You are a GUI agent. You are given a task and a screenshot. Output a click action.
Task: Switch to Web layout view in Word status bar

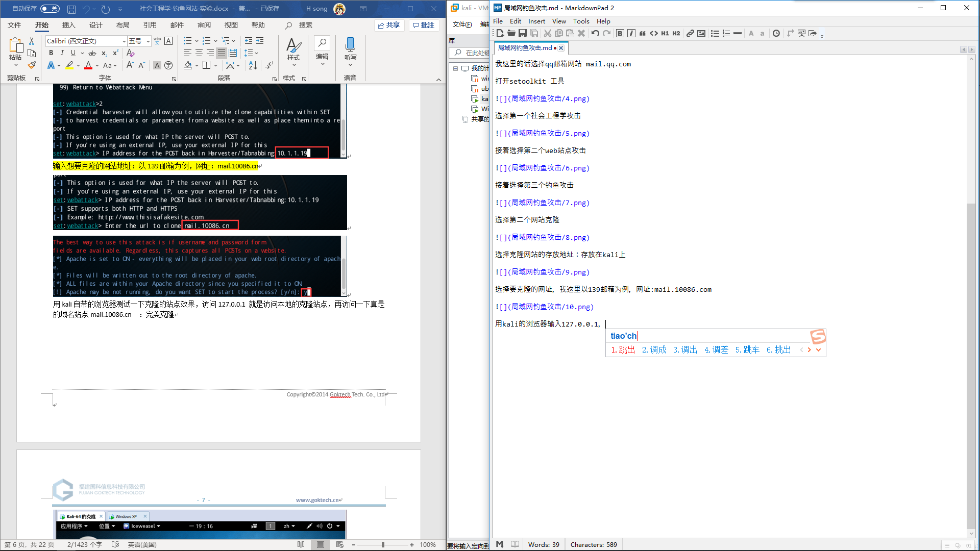coord(340,544)
